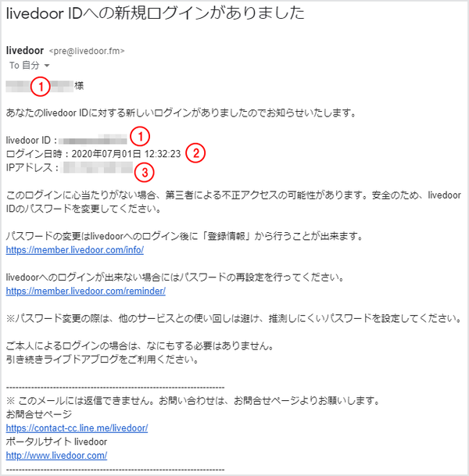Click the blurred IP address value
Screen dimensions: 469x476
click(96, 167)
